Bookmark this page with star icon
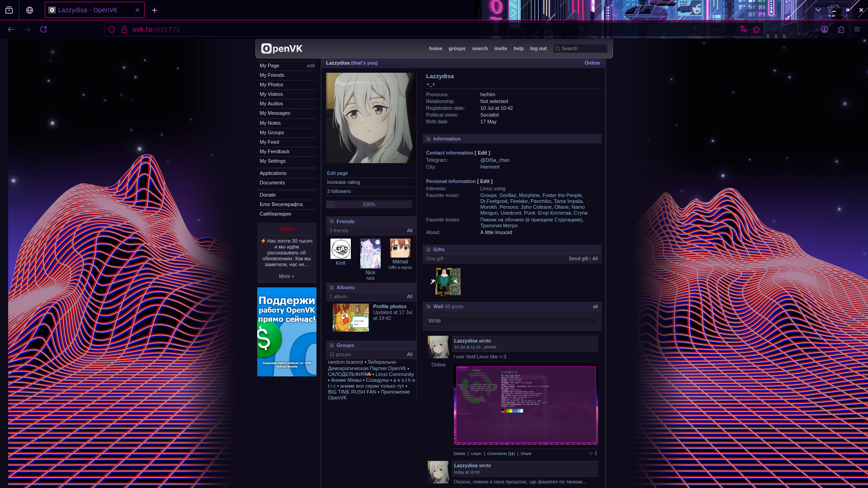Screen dimensions: 868x488 [756, 29]
